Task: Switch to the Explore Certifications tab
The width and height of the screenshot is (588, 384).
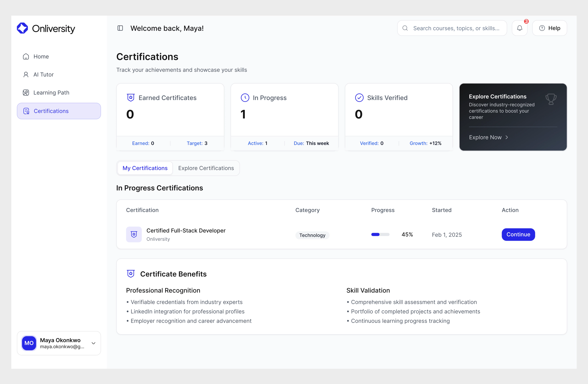Action: pyautogui.click(x=206, y=168)
